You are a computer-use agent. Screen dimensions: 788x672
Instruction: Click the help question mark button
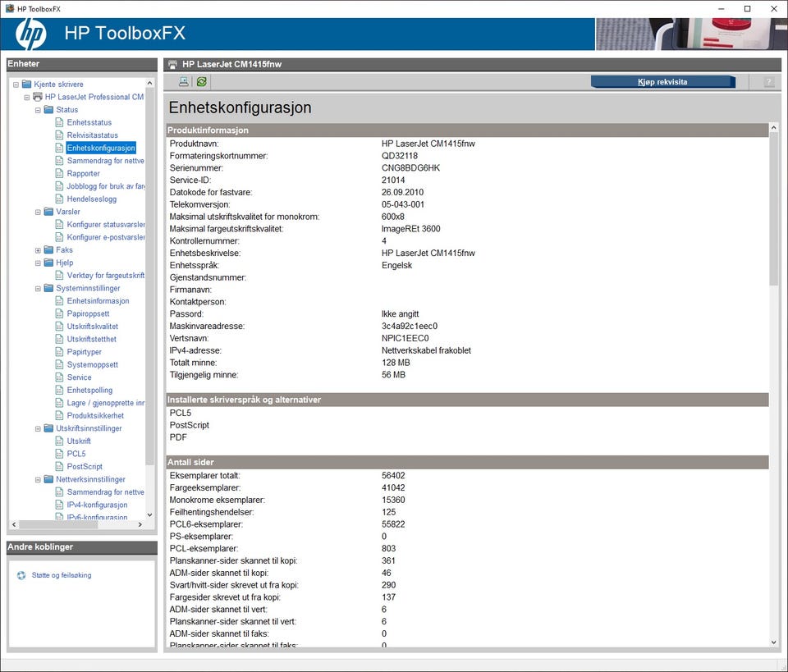pyautogui.click(x=768, y=82)
